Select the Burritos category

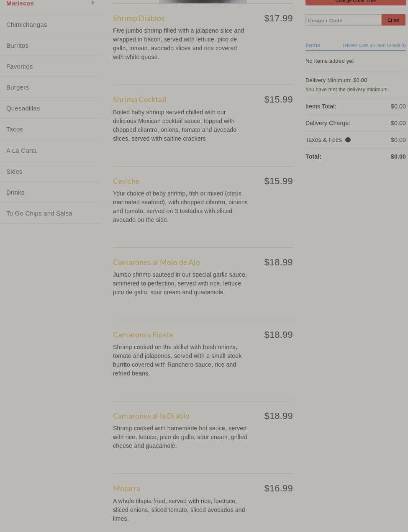pyautogui.click(x=17, y=45)
